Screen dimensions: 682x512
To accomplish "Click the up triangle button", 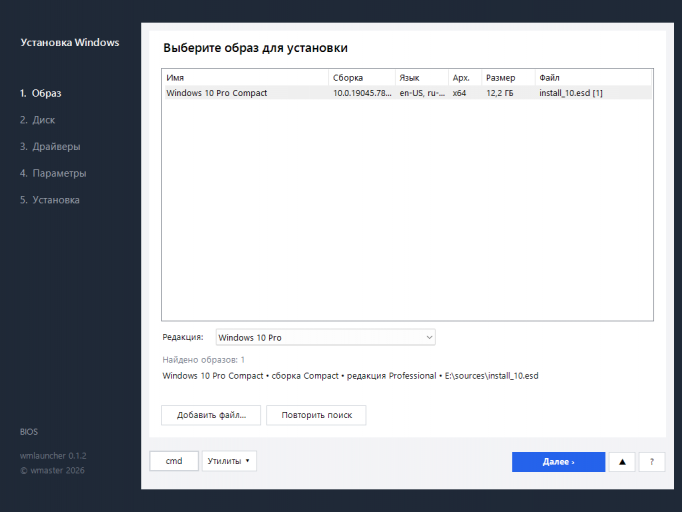I will 622,462.
